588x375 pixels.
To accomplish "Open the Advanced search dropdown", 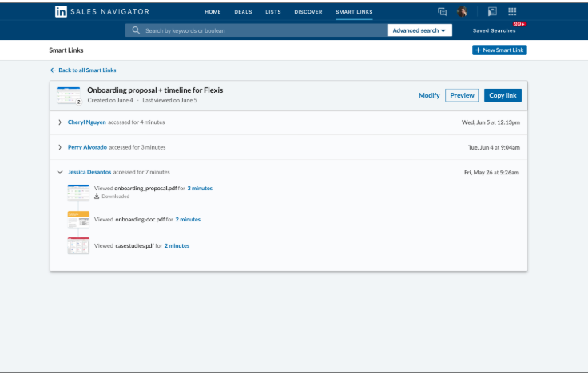I will click(419, 30).
